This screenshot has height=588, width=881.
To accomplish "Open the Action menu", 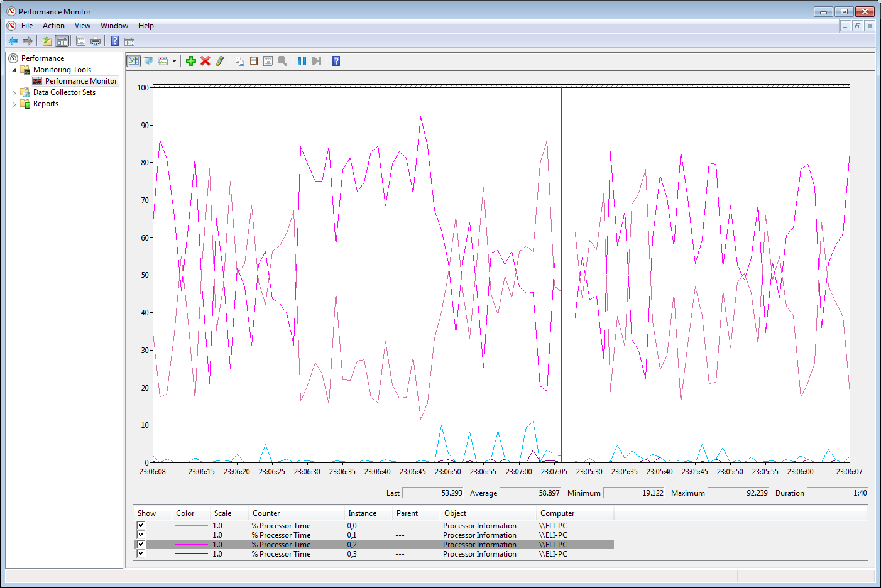I will pyautogui.click(x=53, y=26).
